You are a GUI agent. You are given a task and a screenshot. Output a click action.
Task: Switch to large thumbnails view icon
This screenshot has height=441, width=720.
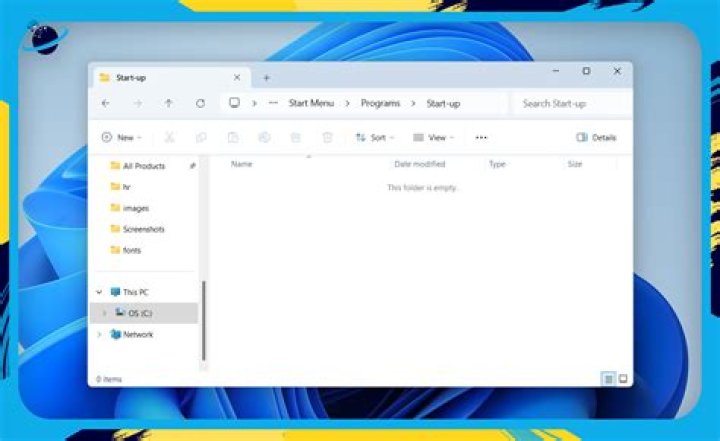pyautogui.click(x=623, y=379)
